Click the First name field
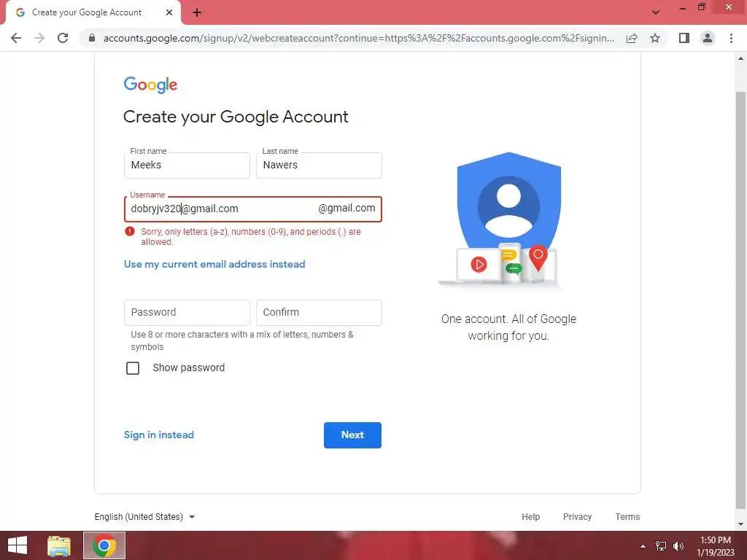 (187, 166)
